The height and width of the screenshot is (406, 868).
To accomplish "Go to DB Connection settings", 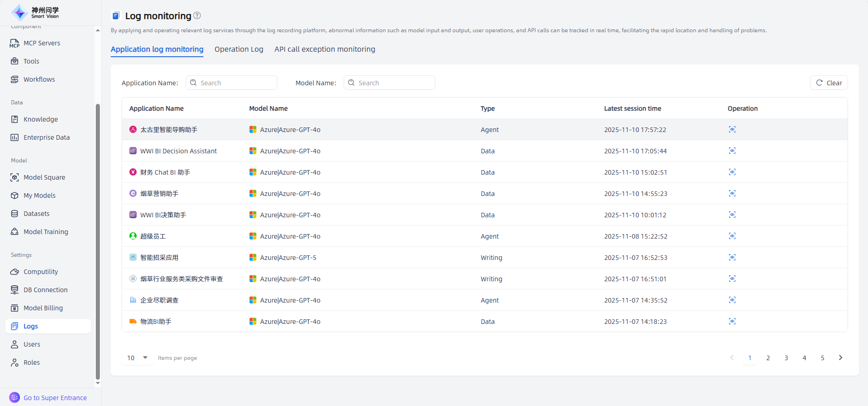I will pyautogui.click(x=45, y=290).
